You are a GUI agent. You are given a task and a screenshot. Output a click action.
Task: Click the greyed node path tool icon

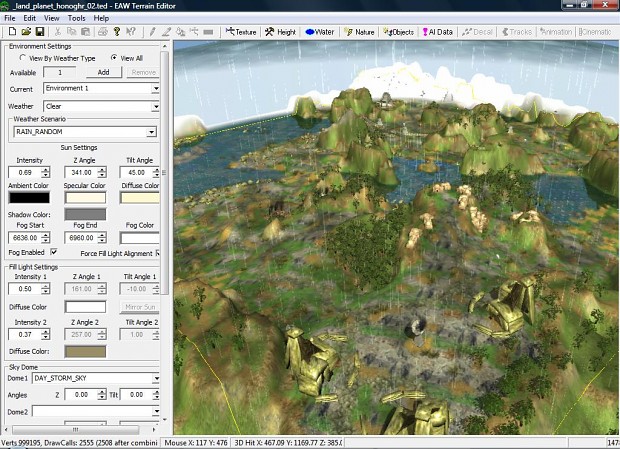(x=194, y=32)
